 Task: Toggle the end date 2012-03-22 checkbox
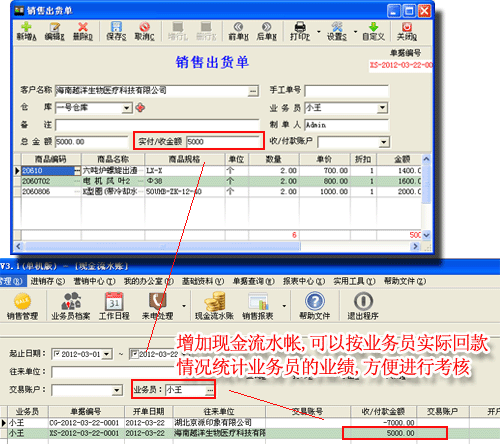(134, 354)
